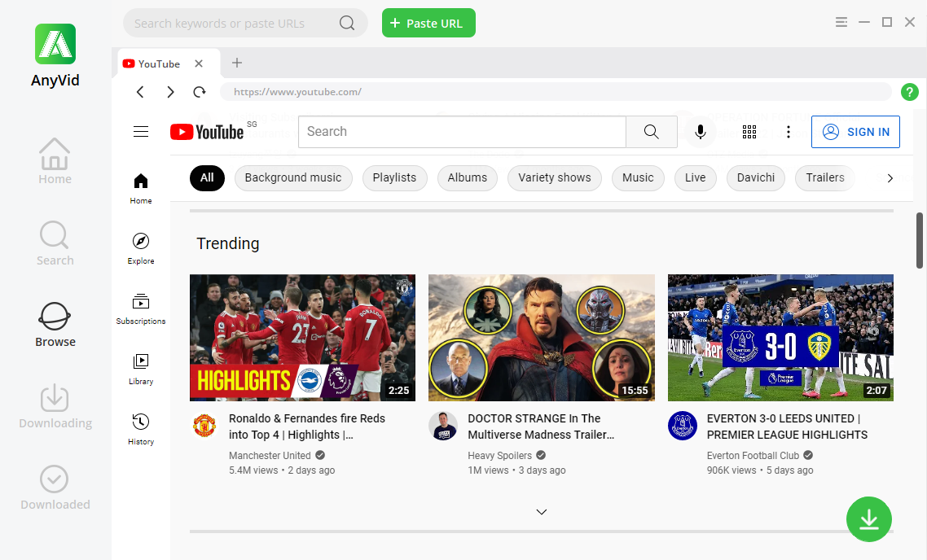Close the YouTube browser tab

tap(199, 63)
